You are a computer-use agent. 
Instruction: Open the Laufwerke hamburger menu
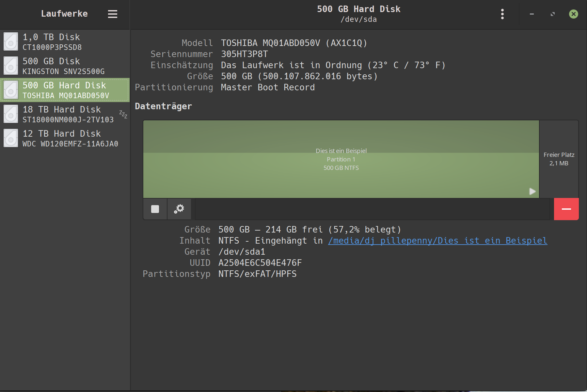[x=112, y=14]
